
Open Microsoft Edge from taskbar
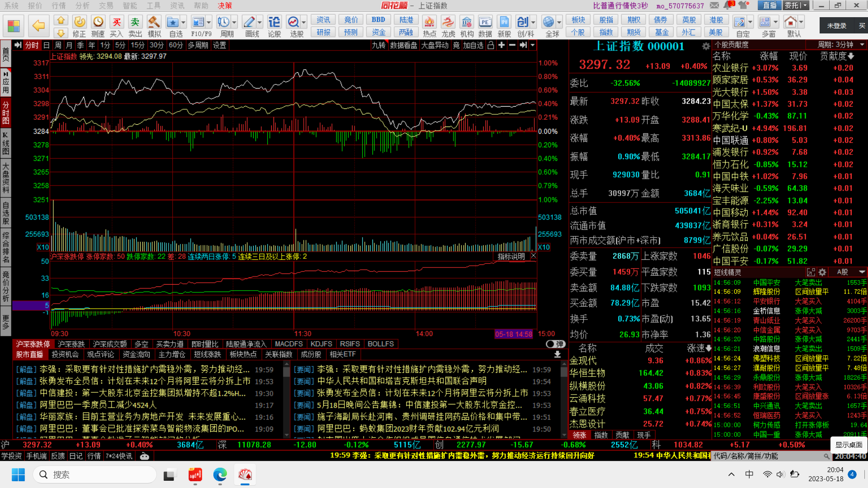click(x=220, y=474)
